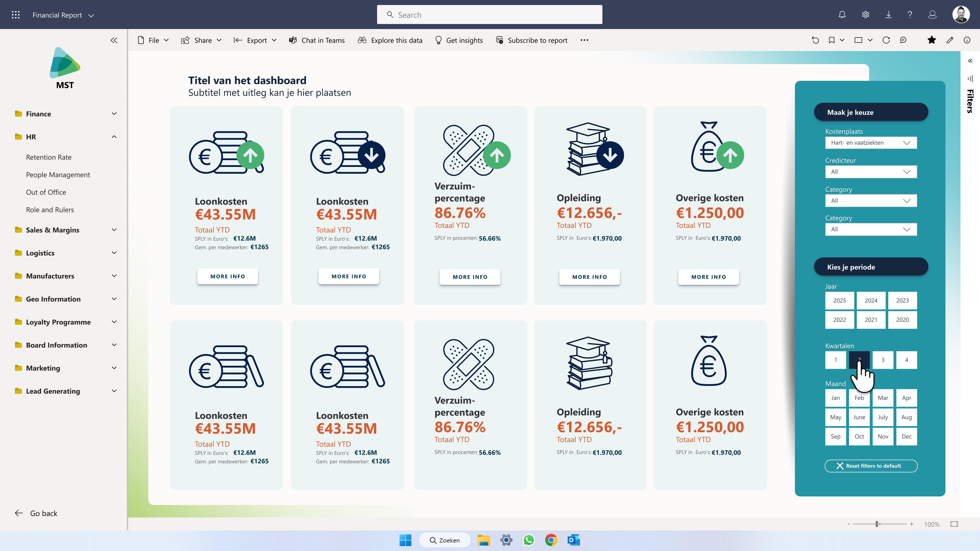980x551 pixels.
Task: Click the reset/undo icon in toolbar
Action: (815, 40)
